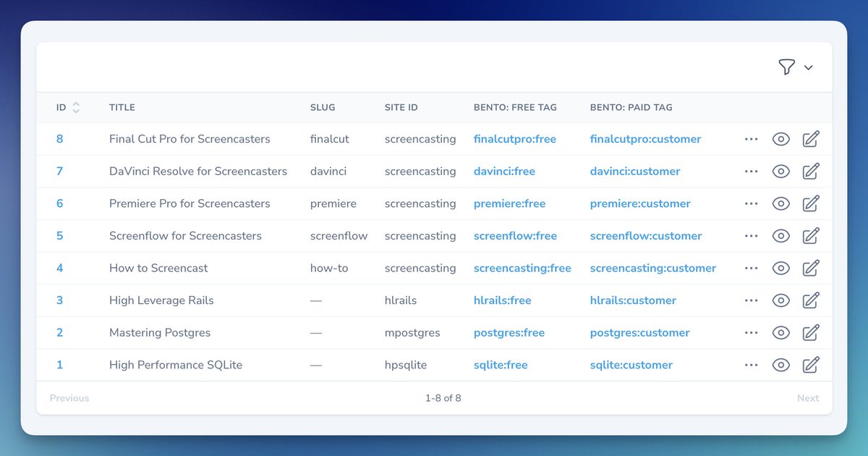The width and height of the screenshot is (868, 456).
Task: Open actions menu for DaVinci Resolve row
Action: click(x=751, y=172)
